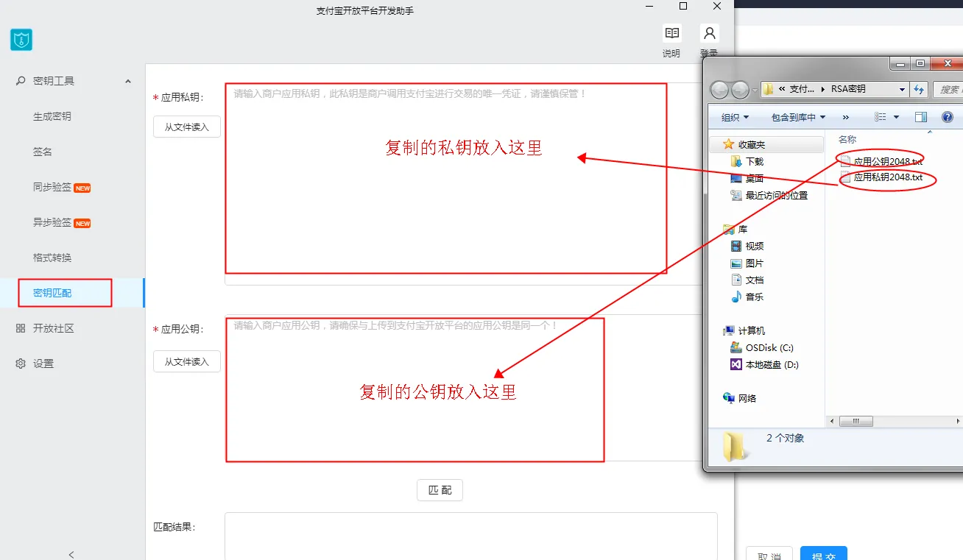The width and height of the screenshot is (963, 560).
Task: Open 最近访问的位置 in Explorer
Action: pyautogui.click(x=769, y=195)
